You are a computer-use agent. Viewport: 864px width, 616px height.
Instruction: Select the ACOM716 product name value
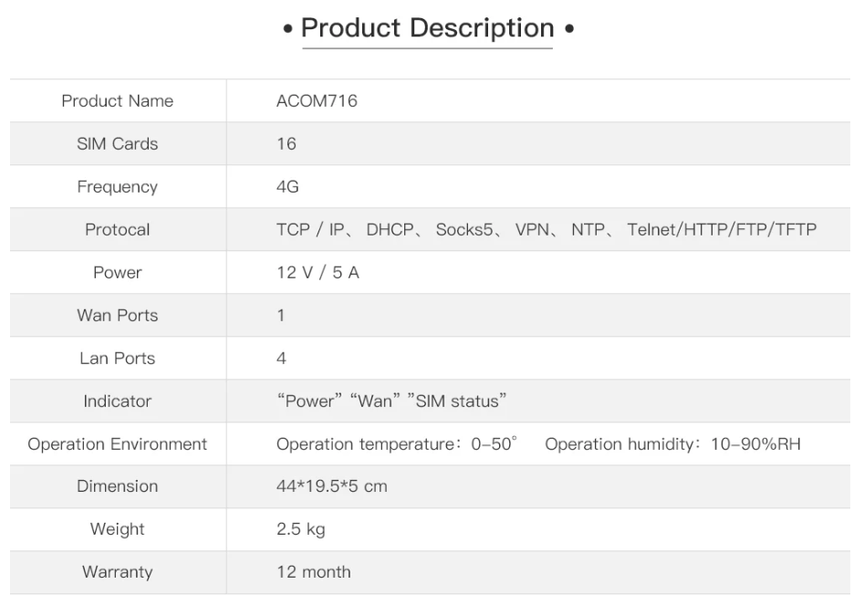(317, 101)
